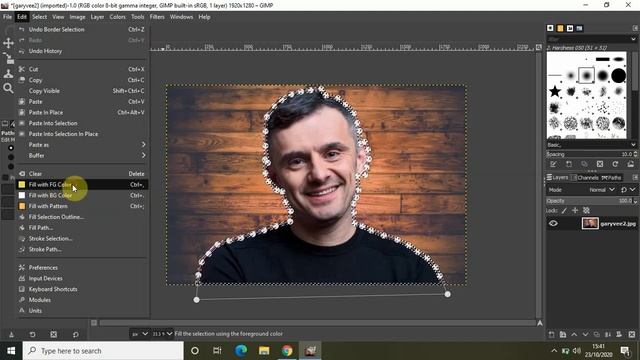Image resolution: width=640 pixels, height=360 pixels.
Task: Choose Fill with FG Color
Action: pos(82,184)
